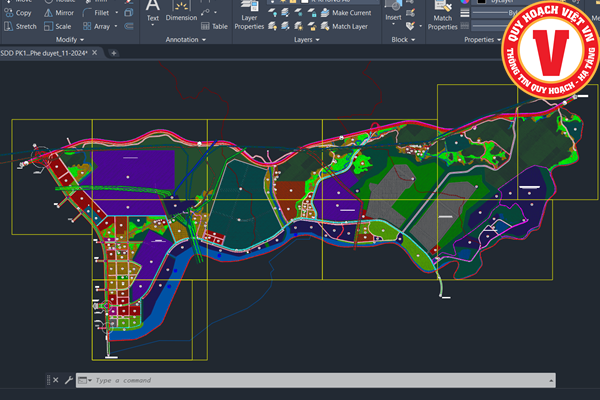Expand command history with up arrow
600x400 pixels.
point(551,380)
